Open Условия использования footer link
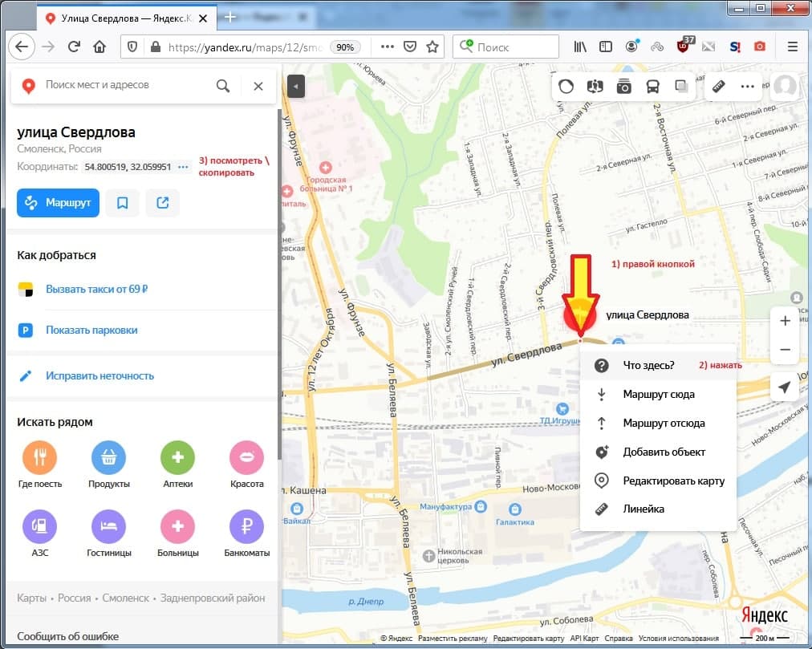The width and height of the screenshot is (812, 649). coord(678,638)
